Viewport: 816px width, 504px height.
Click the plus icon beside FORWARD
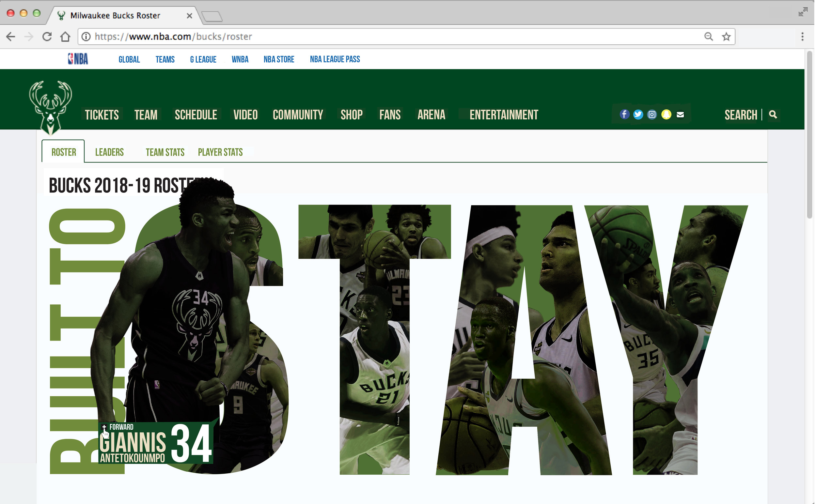pos(104,427)
